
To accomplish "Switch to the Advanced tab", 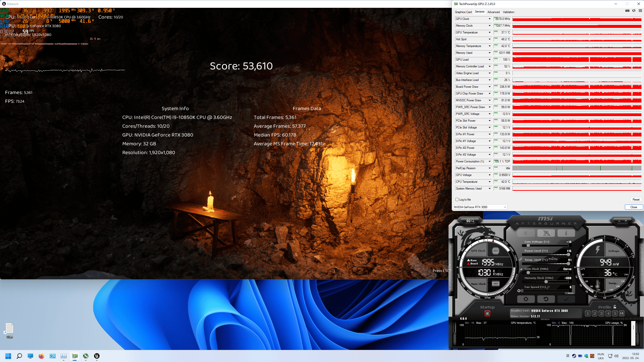I will 493,12.
